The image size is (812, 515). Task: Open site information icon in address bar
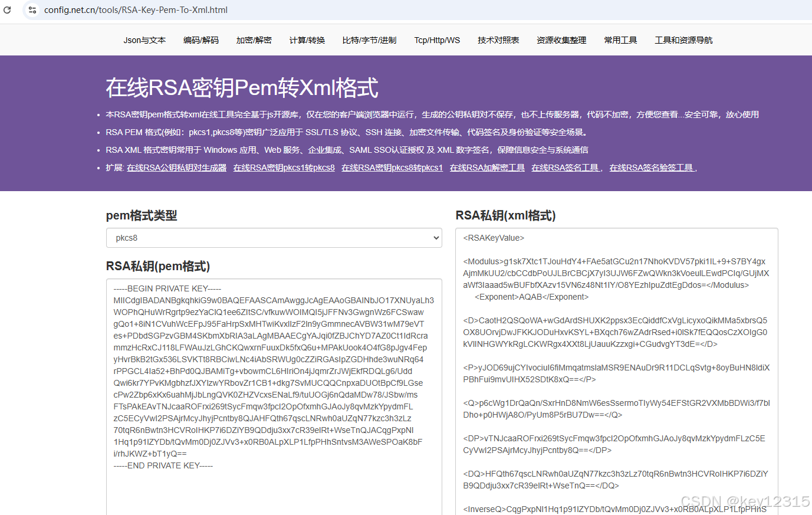[x=32, y=9]
